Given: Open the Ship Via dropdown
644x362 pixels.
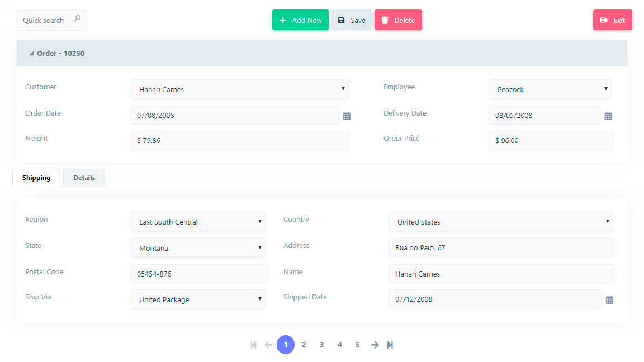Looking at the screenshot, I should [198, 299].
